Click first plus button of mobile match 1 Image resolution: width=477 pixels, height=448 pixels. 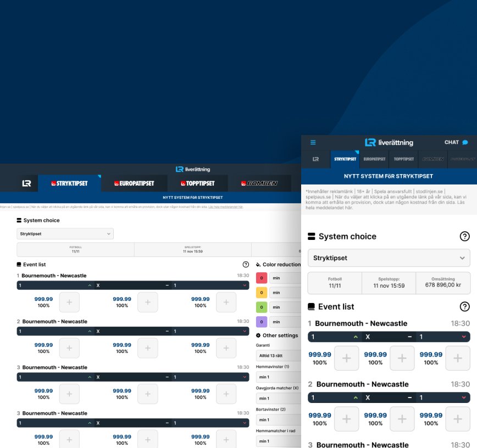pyautogui.click(x=347, y=358)
